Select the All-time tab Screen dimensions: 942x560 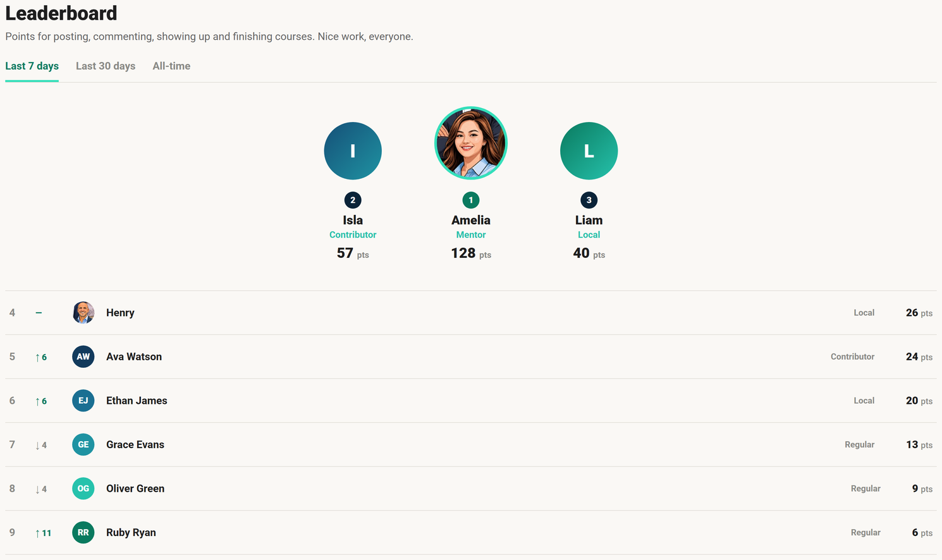pyautogui.click(x=171, y=66)
